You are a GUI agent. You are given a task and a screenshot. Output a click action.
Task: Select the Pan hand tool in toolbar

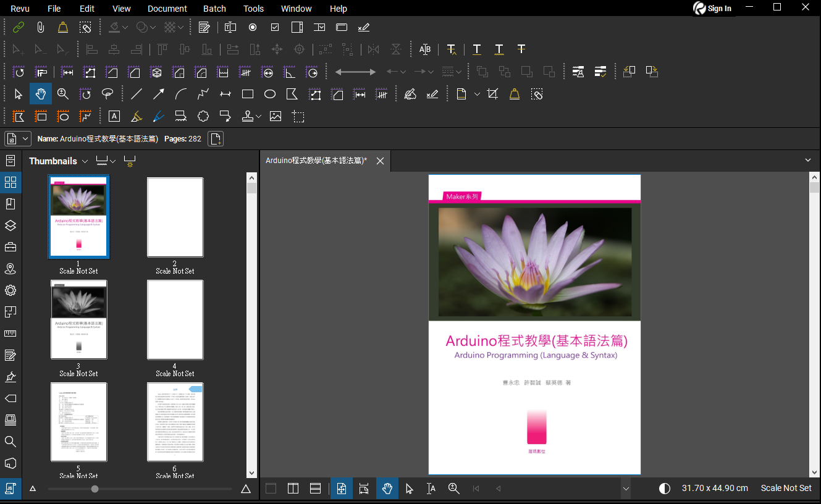click(40, 94)
